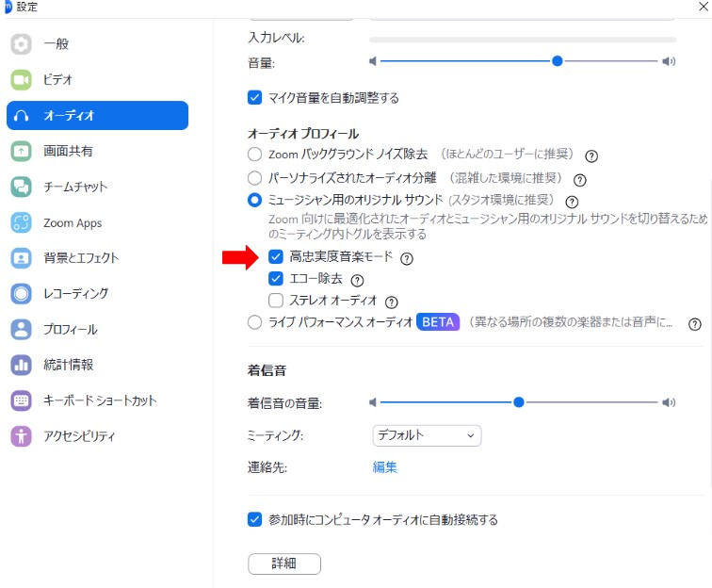Open help for パーソナライズされたオーディオ分離
Screen dimensions: 712x588
(580, 180)
